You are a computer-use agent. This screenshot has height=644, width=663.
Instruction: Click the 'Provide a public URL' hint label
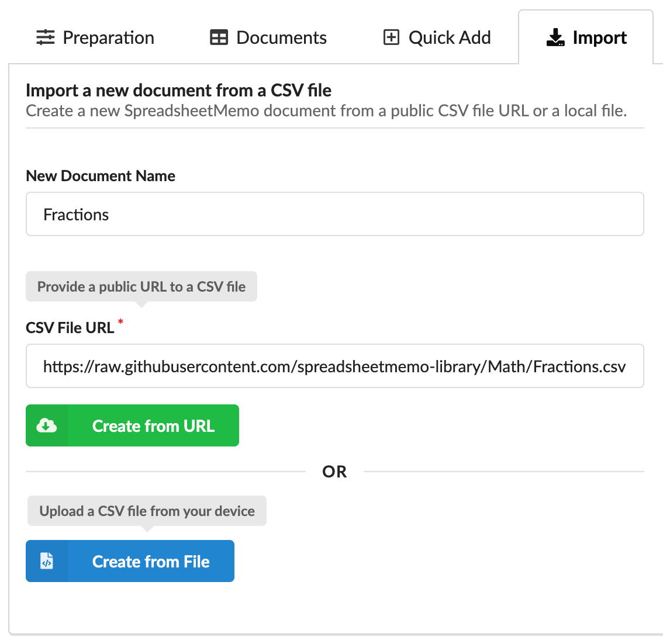(141, 286)
